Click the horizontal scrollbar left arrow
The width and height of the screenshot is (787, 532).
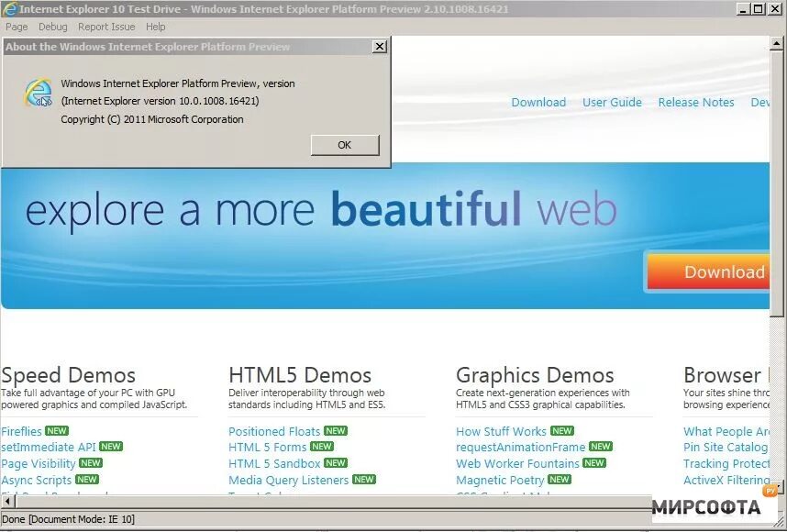point(8,501)
